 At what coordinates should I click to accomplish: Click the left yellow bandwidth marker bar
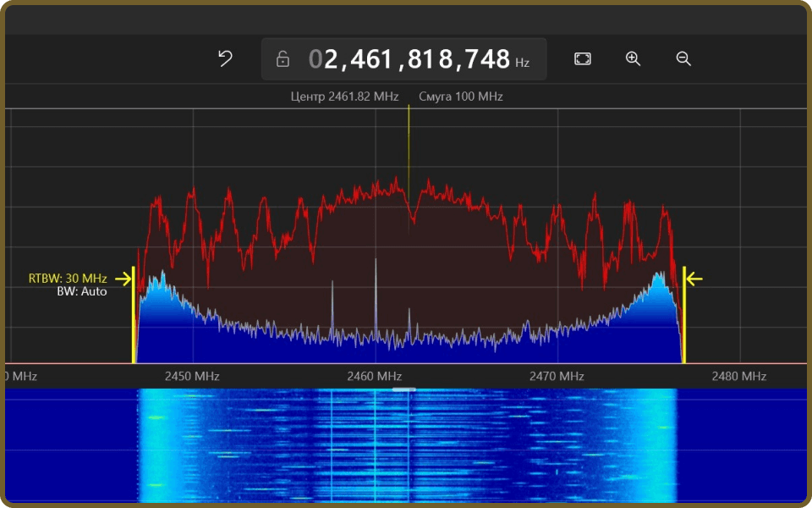tap(134, 315)
